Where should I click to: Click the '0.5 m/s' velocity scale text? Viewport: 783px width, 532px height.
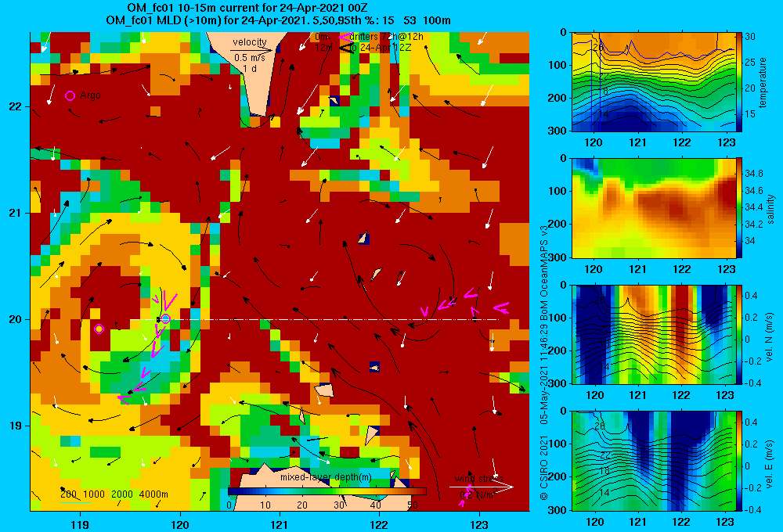click(x=250, y=58)
